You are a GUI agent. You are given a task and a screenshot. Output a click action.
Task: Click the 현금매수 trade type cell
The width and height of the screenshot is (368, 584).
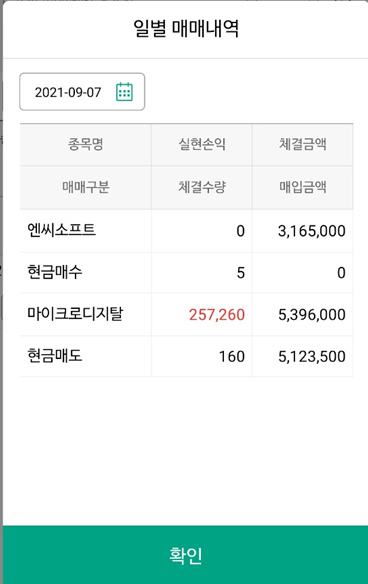55,272
